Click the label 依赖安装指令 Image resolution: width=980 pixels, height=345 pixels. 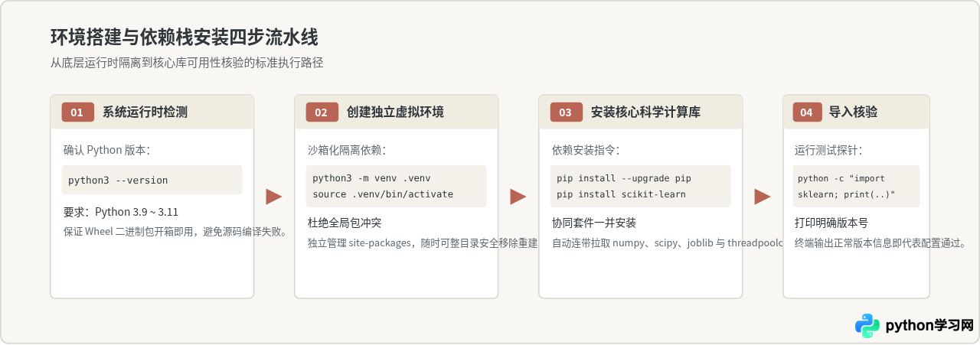(586, 150)
